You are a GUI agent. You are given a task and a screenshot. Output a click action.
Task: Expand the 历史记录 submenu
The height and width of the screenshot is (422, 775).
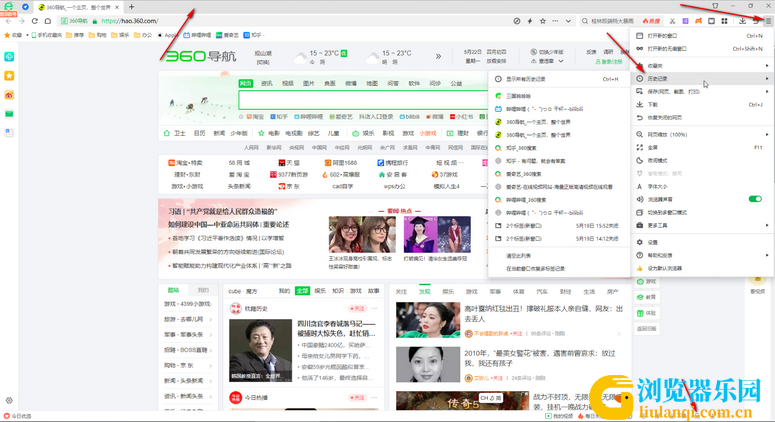(702, 79)
